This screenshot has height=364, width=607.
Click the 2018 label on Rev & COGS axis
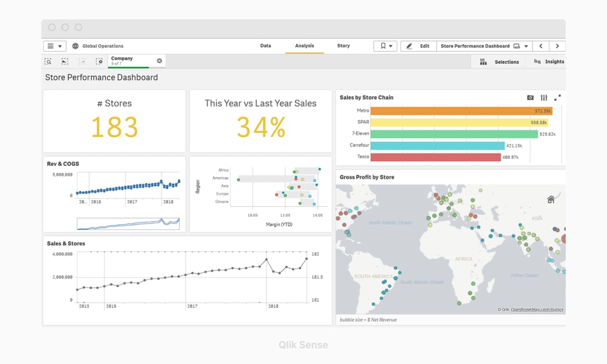click(168, 202)
